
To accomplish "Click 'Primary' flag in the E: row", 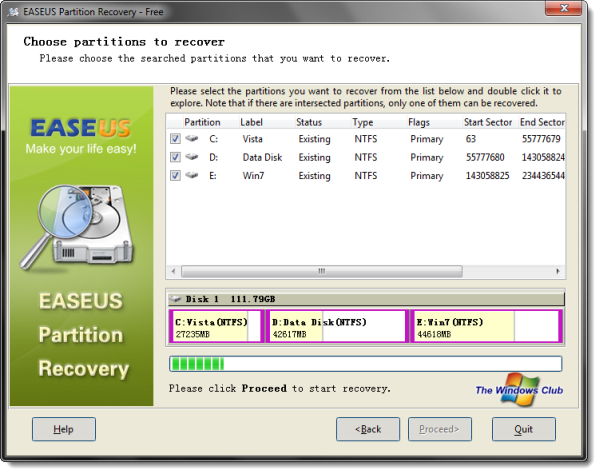I will [427, 176].
